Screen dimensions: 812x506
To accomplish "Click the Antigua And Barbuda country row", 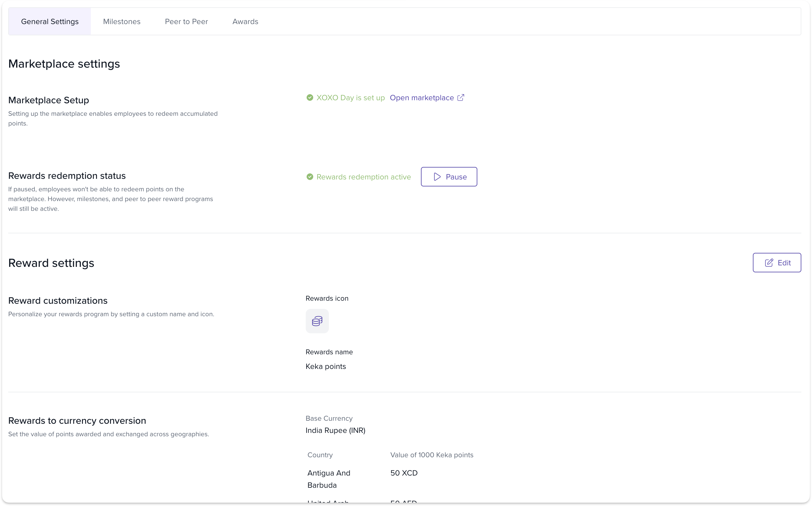I will pos(329,479).
